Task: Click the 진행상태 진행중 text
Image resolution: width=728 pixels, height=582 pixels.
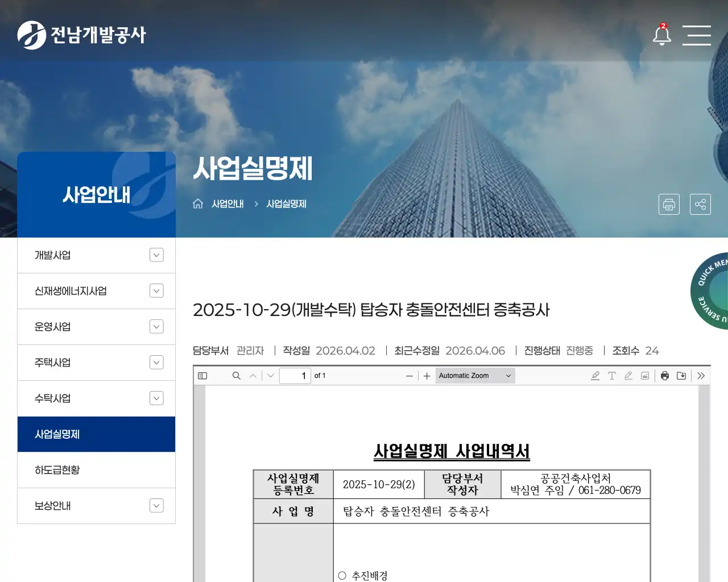Action: (x=559, y=351)
